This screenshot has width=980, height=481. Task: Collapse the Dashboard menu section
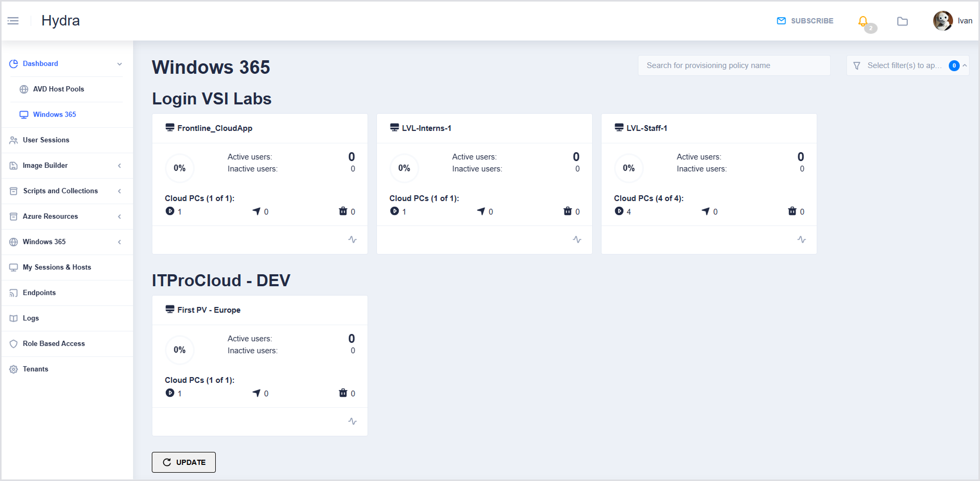click(119, 64)
